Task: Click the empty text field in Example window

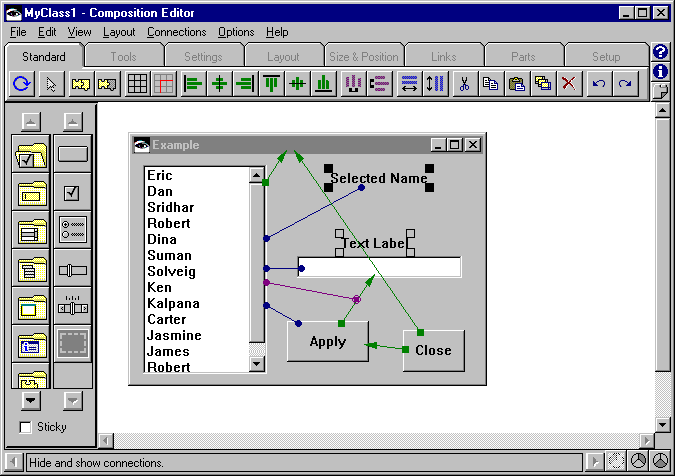Action: (379, 267)
